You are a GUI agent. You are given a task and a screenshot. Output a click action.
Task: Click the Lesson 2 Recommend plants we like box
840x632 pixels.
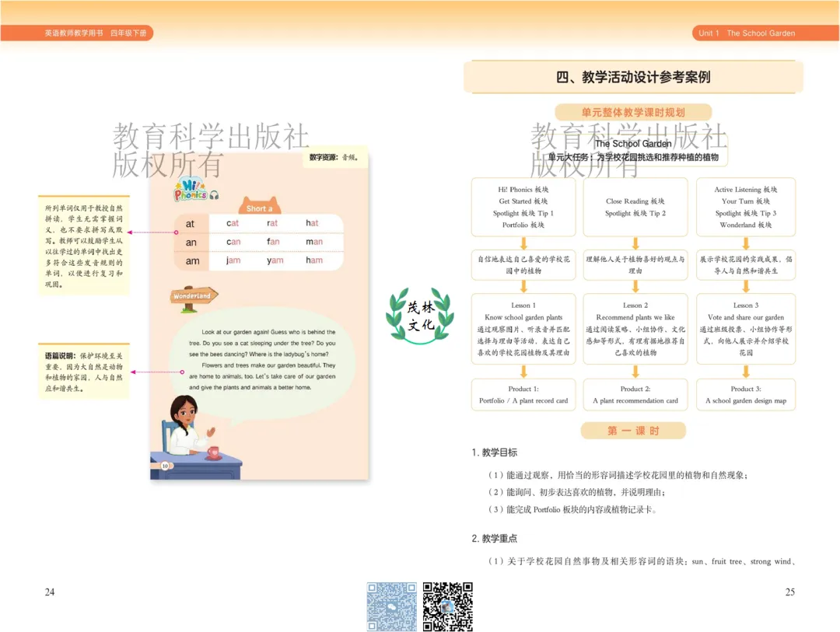(635, 329)
